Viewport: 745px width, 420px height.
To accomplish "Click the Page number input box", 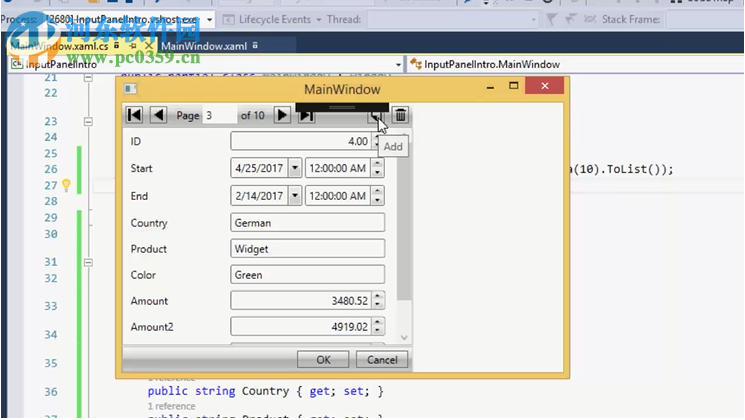I will 219,116.
